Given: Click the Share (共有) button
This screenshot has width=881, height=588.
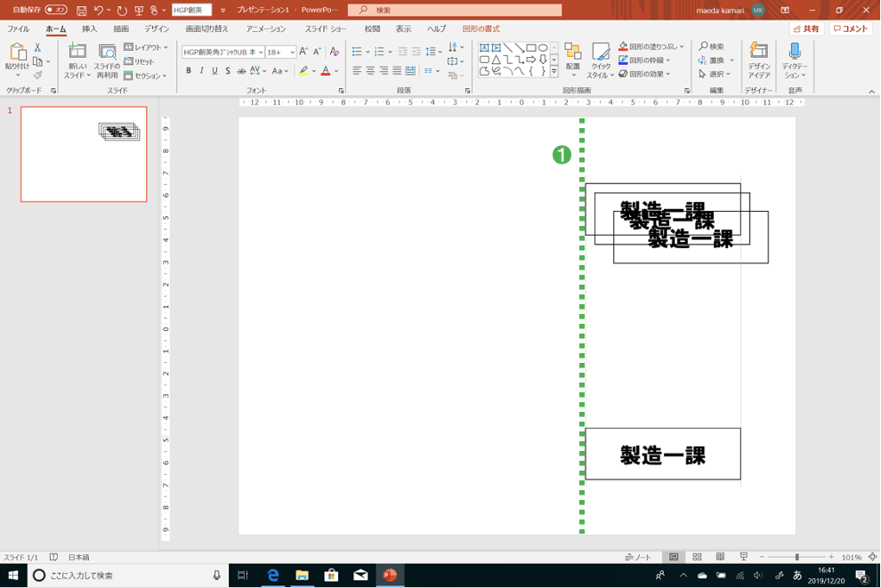Looking at the screenshot, I should (x=806, y=28).
